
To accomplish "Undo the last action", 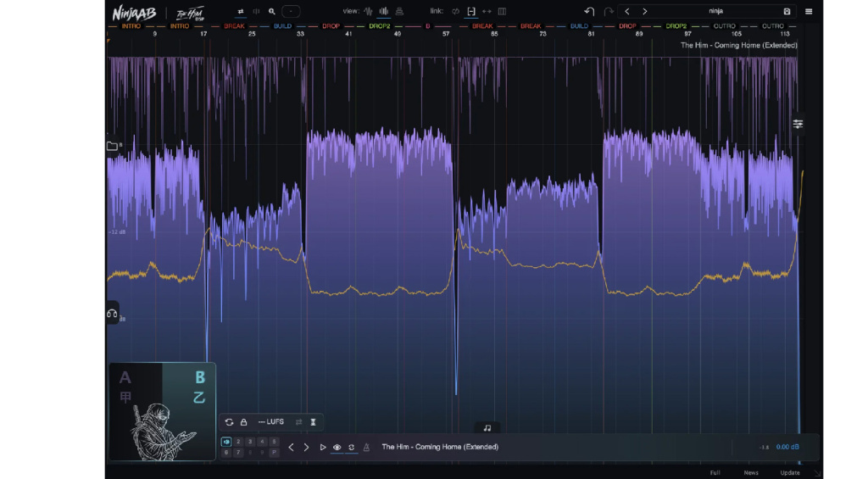I will (x=590, y=11).
